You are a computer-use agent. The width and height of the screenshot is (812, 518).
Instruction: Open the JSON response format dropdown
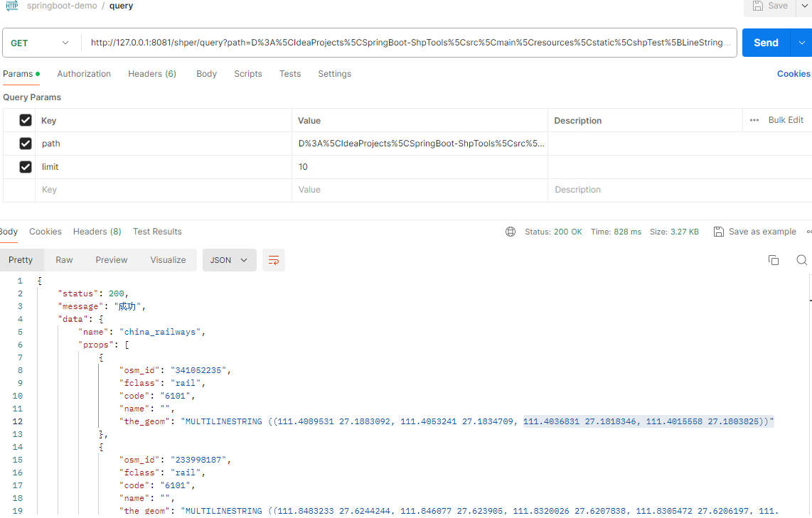point(229,260)
